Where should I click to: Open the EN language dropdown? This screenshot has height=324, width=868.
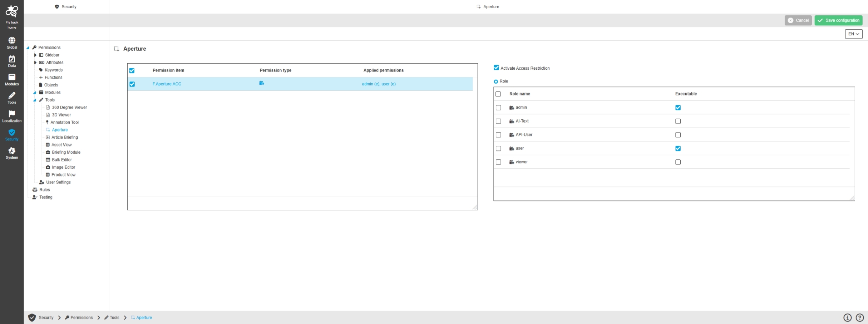pyautogui.click(x=853, y=34)
